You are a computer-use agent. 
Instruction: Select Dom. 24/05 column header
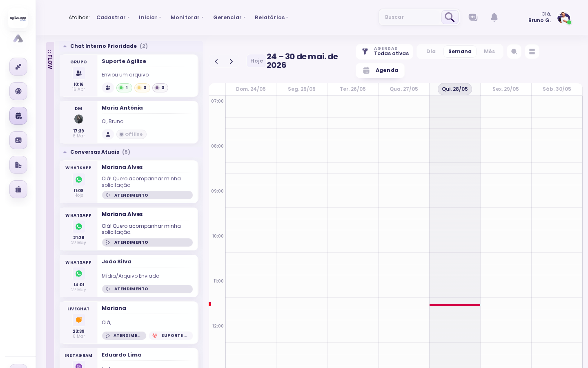pyautogui.click(x=251, y=89)
